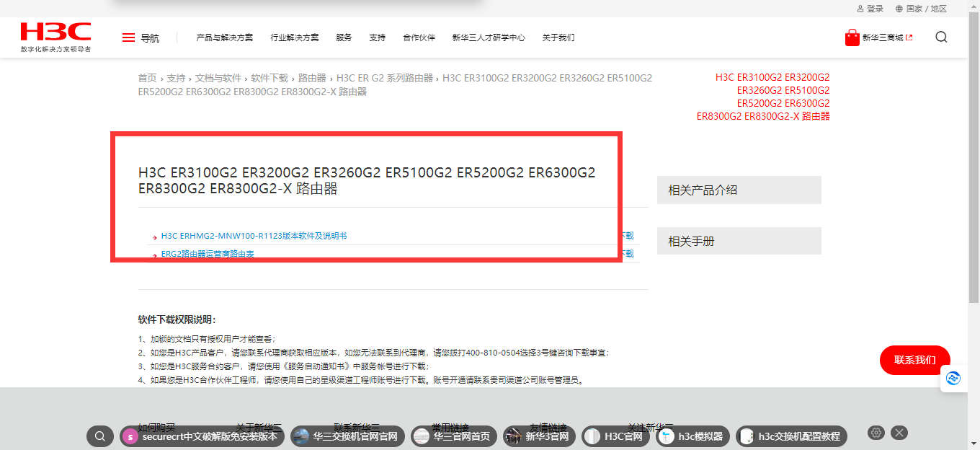The image size is (980, 450).
Task: Click the blue floating assistant icon
Action: point(953,378)
